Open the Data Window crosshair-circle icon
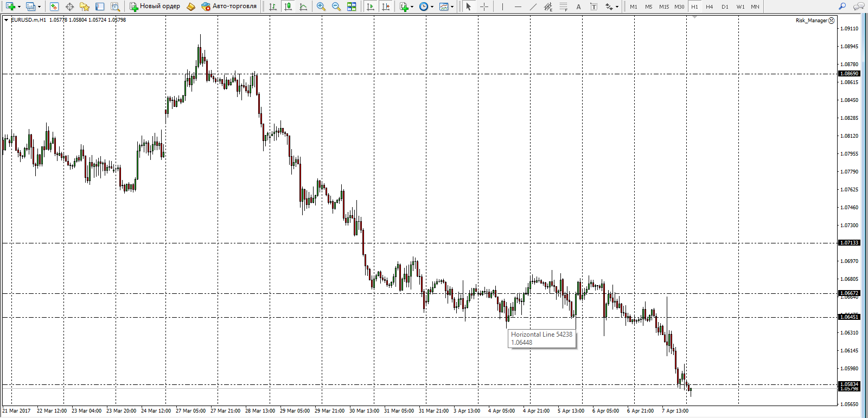The width and height of the screenshot is (868, 418). [x=69, y=7]
